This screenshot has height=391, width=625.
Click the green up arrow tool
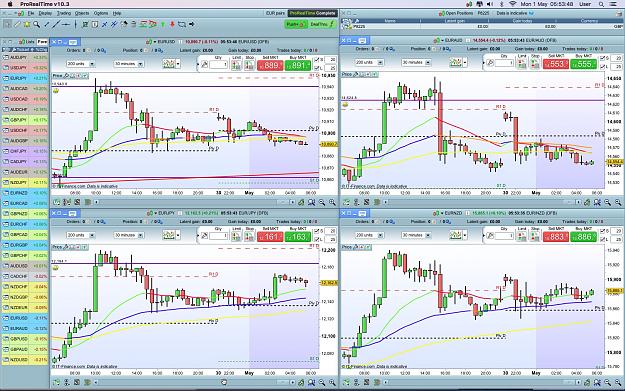click(x=163, y=24)
